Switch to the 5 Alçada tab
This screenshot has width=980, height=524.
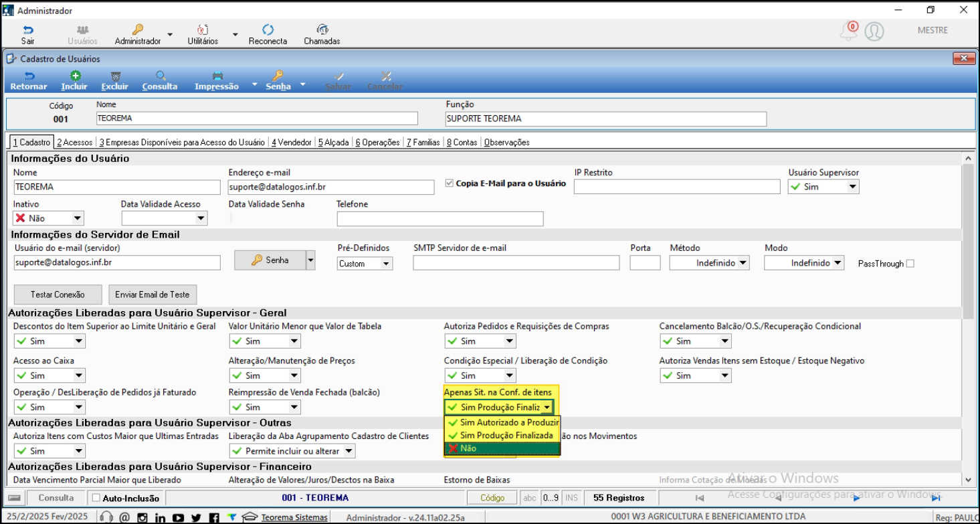point(333,143)
